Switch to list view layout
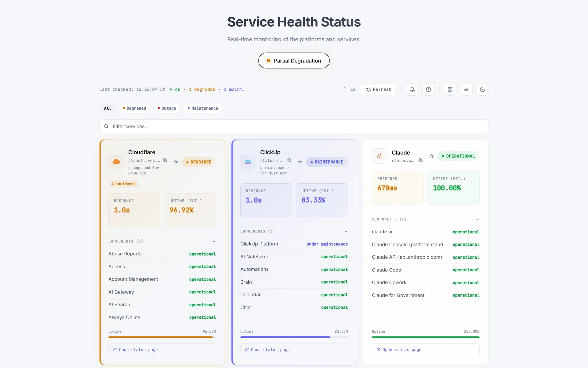Image resolution: width=588 pixels, height=368 pixels. (x=466, y=90)
